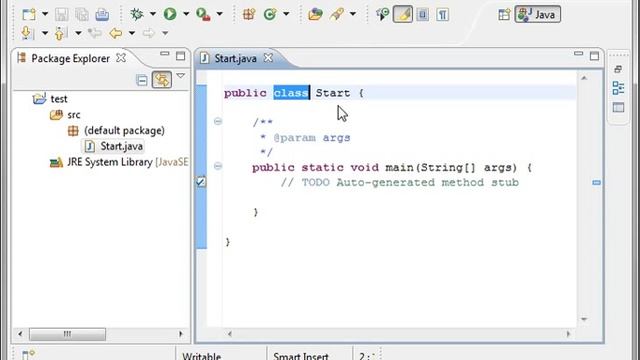Click the Debug bug icon
640x360 pixels.
coord(137,14)
